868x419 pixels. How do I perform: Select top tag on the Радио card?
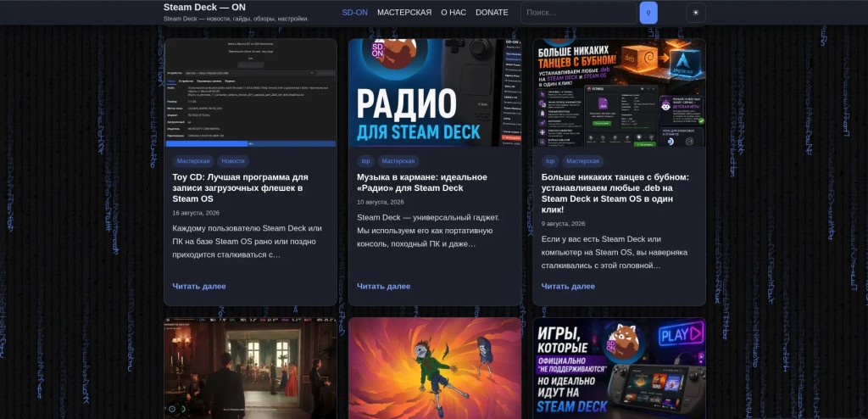click(365, 161)
